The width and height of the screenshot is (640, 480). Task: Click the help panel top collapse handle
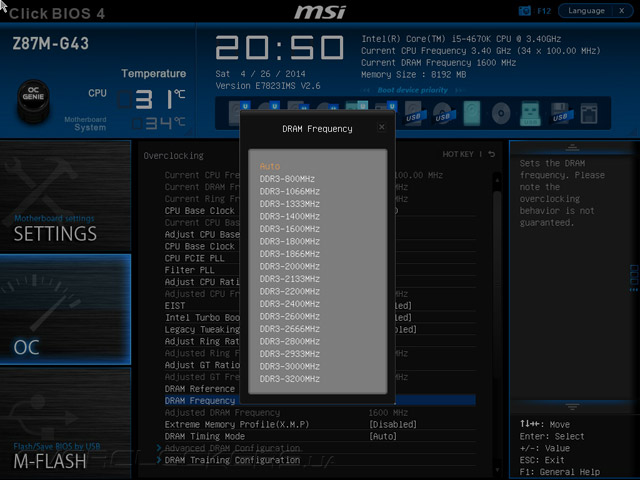click(572, 147)
